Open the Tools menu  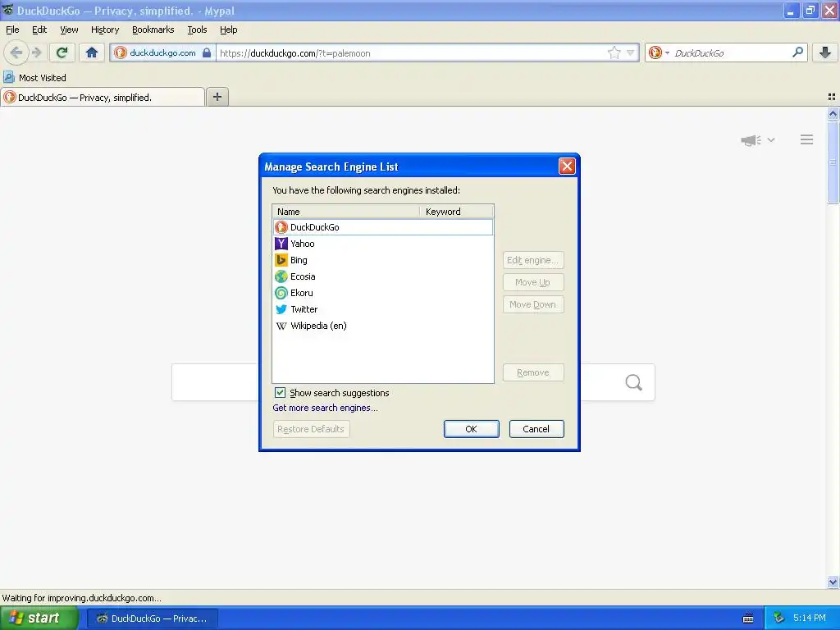point(197,30)
